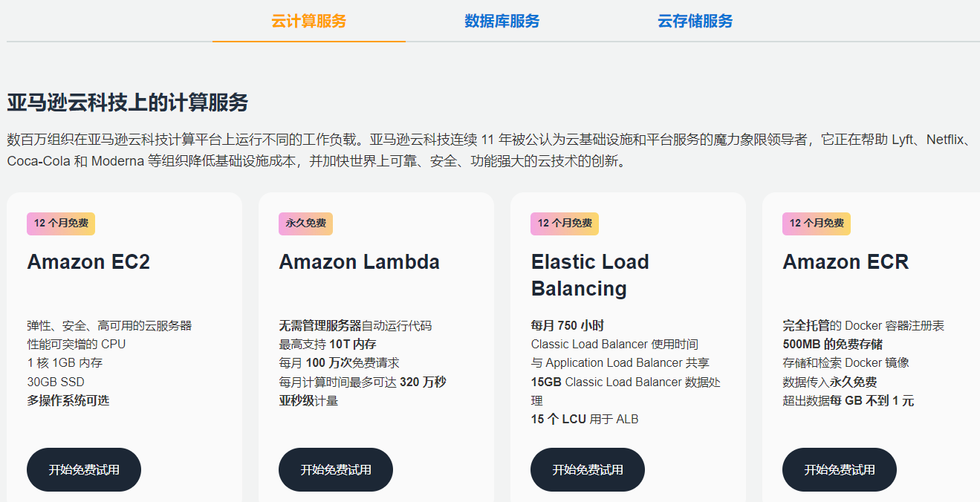Click the 12 个月免费 badge on EC2
The width and height of the screenshot is (980, 502).
pyautogui.click(x=61, y=224)
